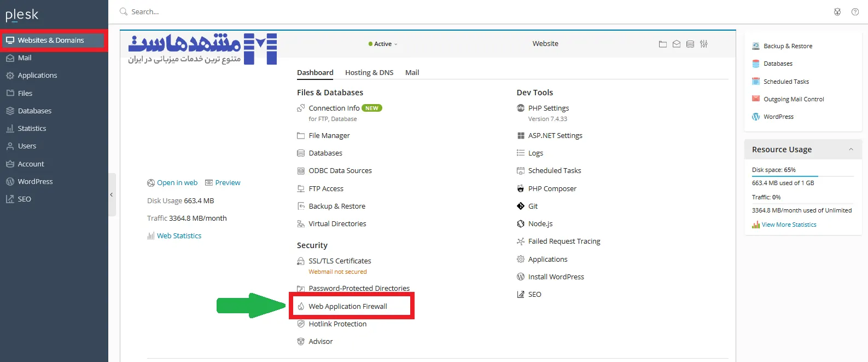Click the mail envelope icon in domain header
Screen dimensions: 868x362
click(x=677, y=44)
